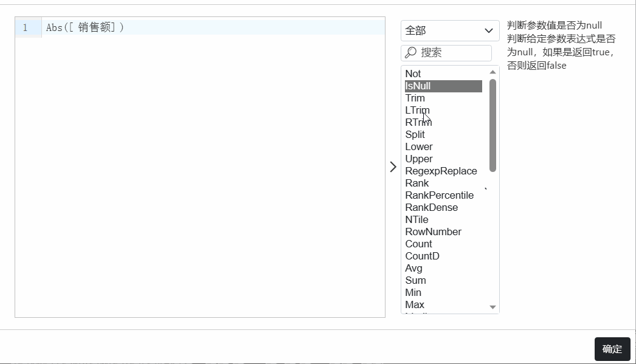Click the function list scroll-up arrow

pos(493,72)
